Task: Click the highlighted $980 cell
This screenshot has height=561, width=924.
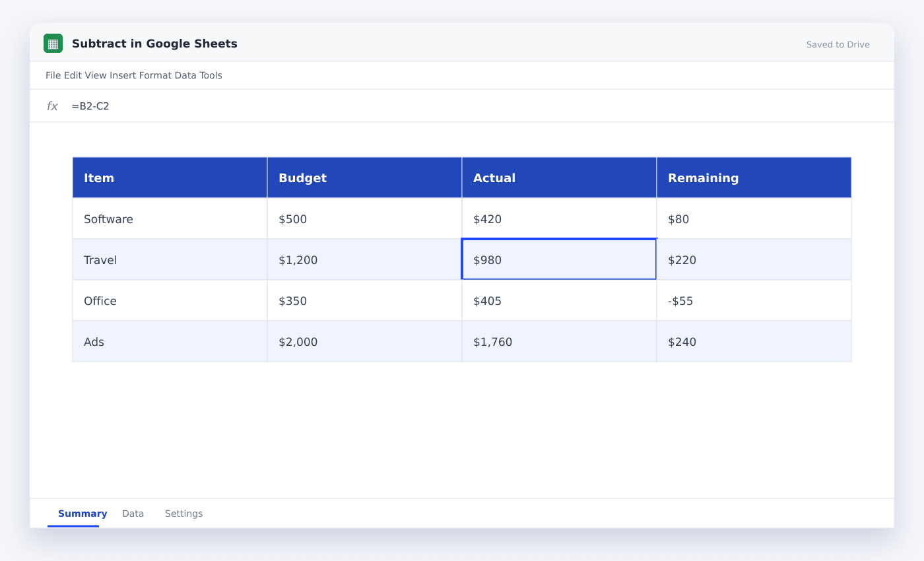Action: [559, 259]
